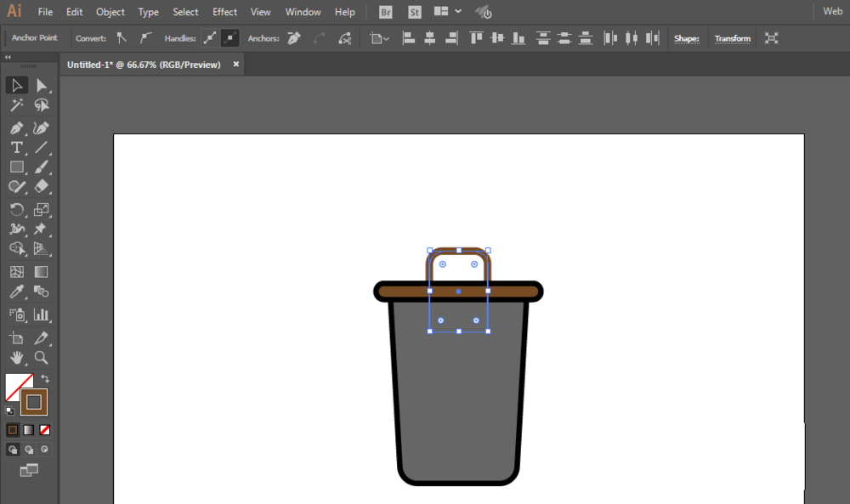This screenshot has width=850, height=504.
Task: Pick the Magic Wand tool
Action: click(16, 105)
